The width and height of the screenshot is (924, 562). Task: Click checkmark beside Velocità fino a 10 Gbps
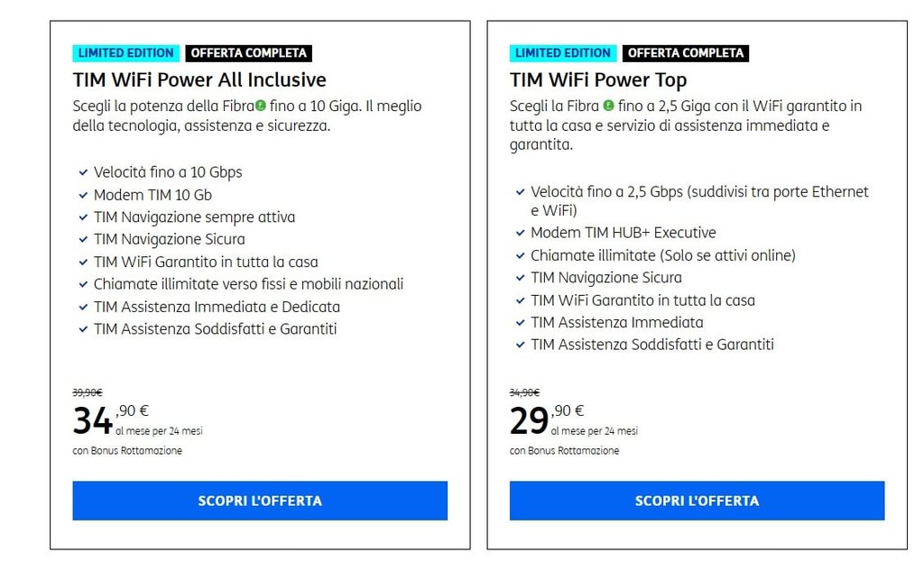pos(83,172)
